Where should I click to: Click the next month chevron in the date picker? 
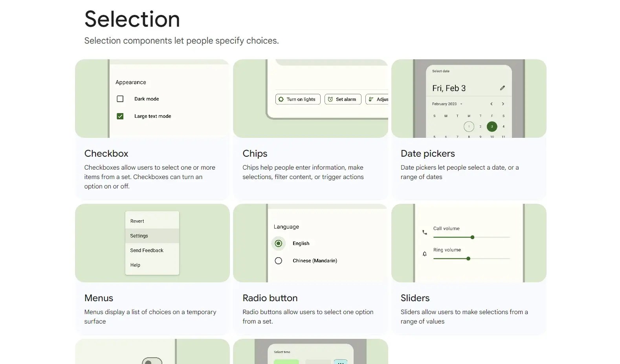pos(503,104)
